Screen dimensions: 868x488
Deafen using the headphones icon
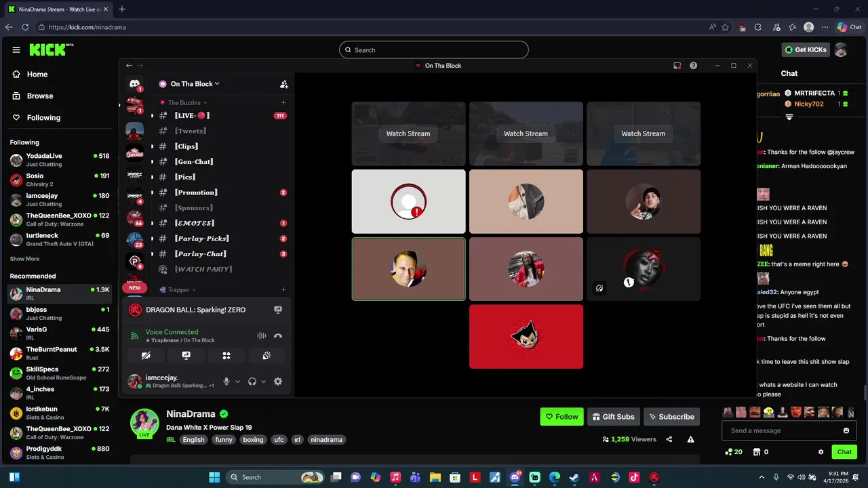252,382
